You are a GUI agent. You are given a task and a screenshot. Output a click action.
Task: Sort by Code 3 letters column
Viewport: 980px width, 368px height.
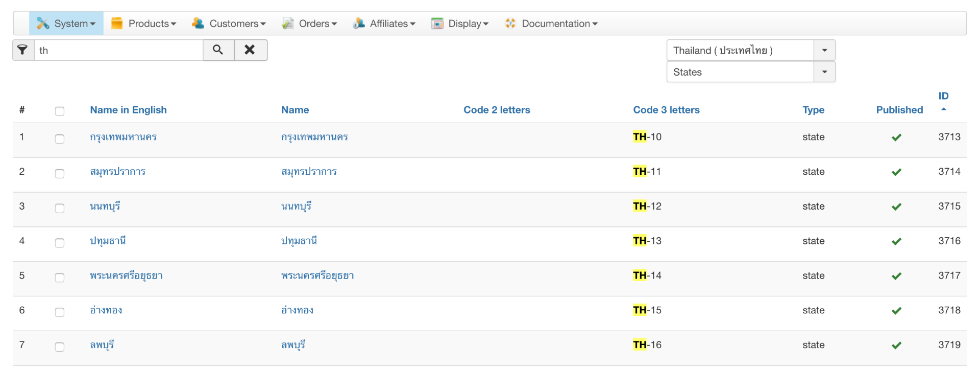pyautogui.click(x=666, y=110)
